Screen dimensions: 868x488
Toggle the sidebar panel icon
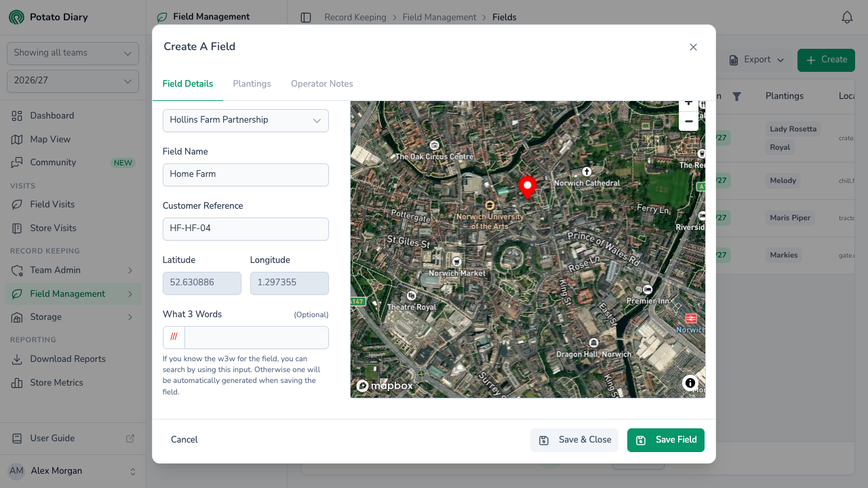point(306,18)
